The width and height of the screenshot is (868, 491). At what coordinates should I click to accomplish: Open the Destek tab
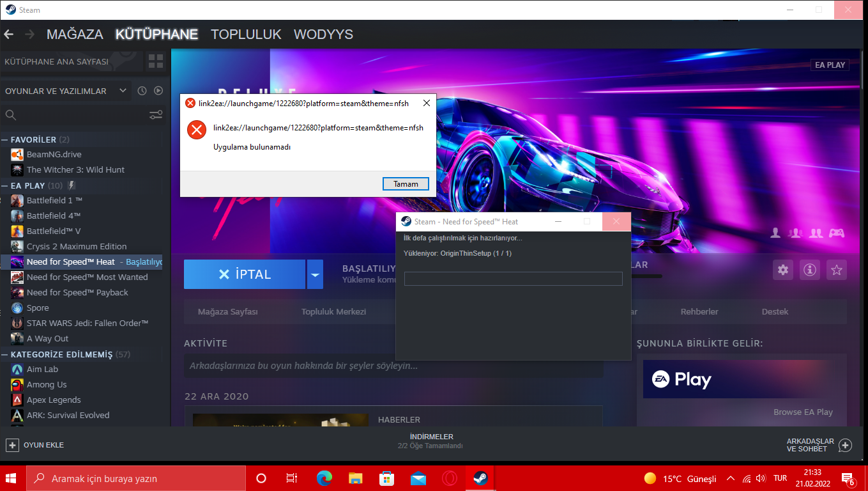pyautogui.click(x=775, y=312)
